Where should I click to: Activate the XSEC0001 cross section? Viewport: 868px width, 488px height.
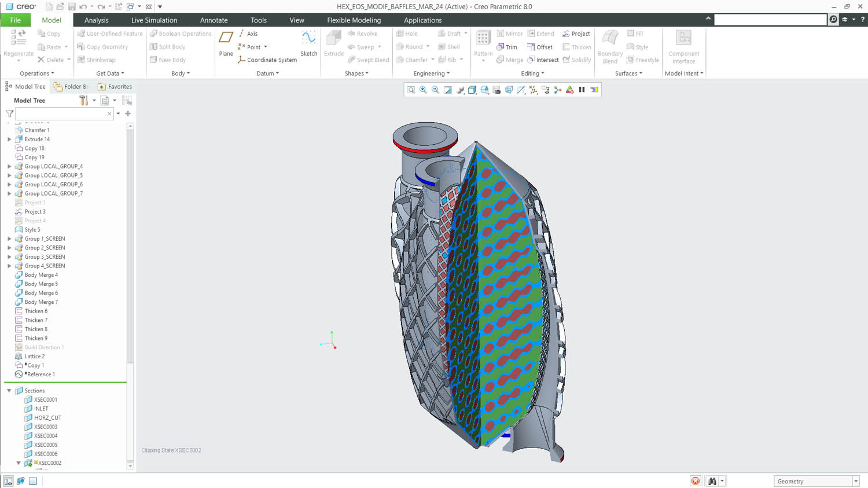45,399
